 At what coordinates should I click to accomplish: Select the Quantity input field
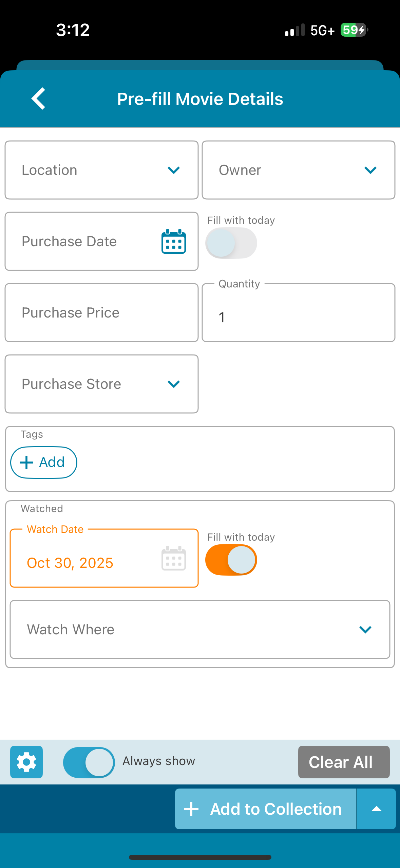[x=298, y=317]
